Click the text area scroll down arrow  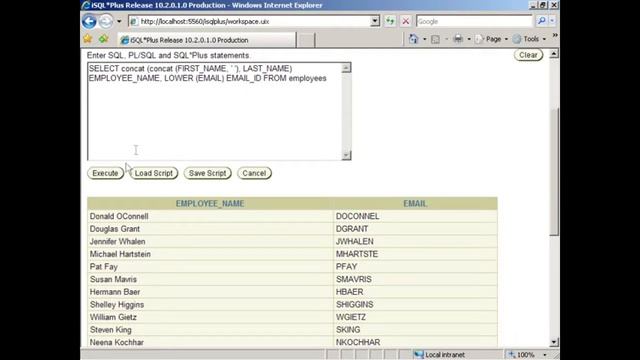(x=346, y=155)
